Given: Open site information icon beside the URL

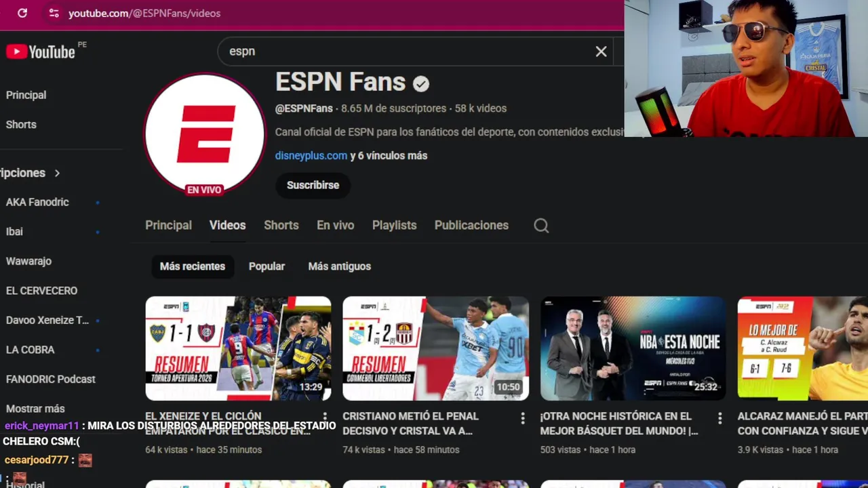Looking at the screenshot, I should [54, 13].
